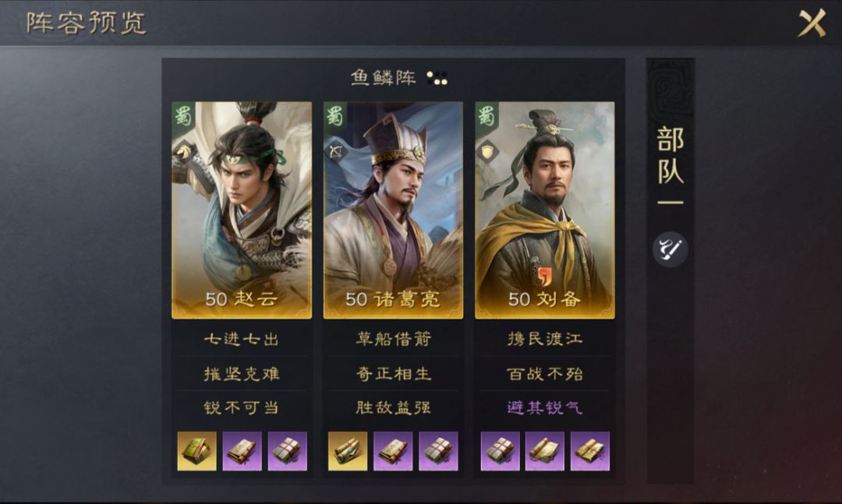
Task: Open the 刘备 hero card
Action: tap(544, 210)
